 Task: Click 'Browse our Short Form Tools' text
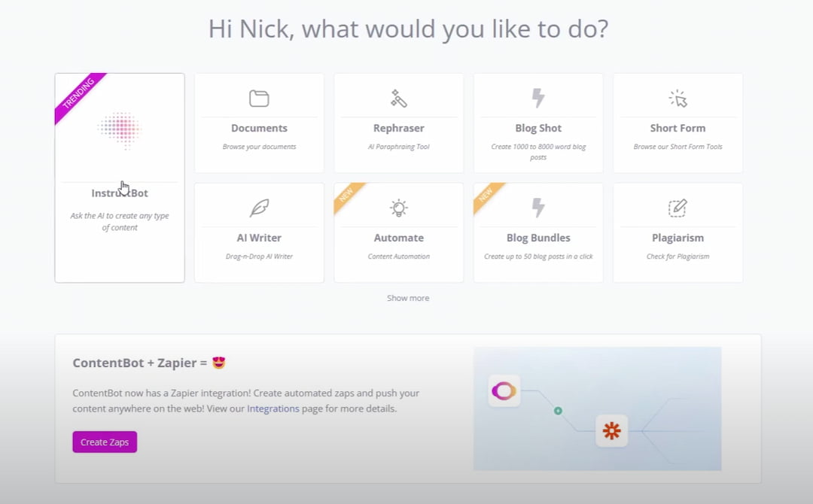tap(677, 147)
